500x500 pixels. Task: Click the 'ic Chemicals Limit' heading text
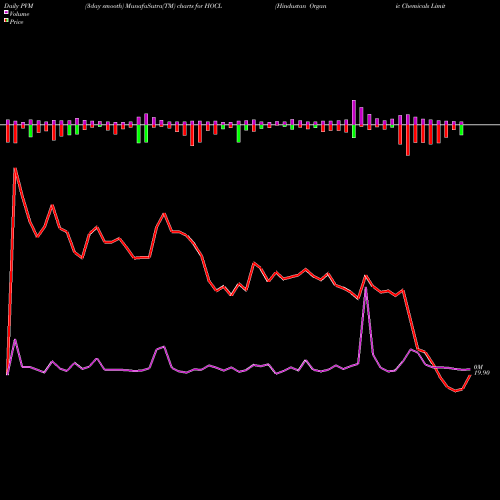[x=421, y=6]
